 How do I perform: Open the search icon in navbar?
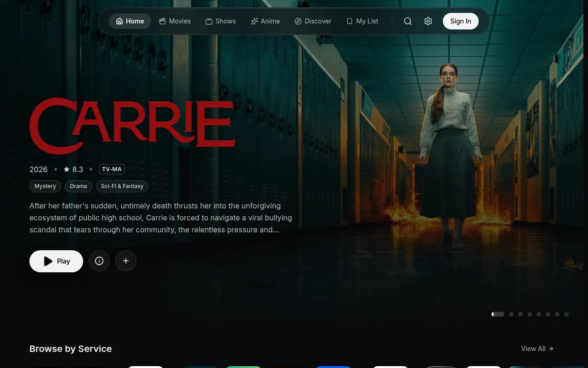408,21
